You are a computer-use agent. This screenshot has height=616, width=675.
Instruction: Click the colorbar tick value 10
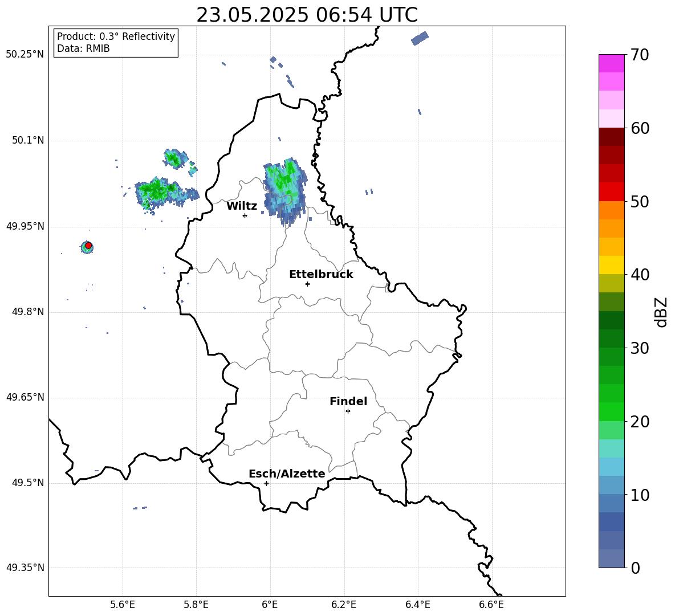[x=640, y=495]
